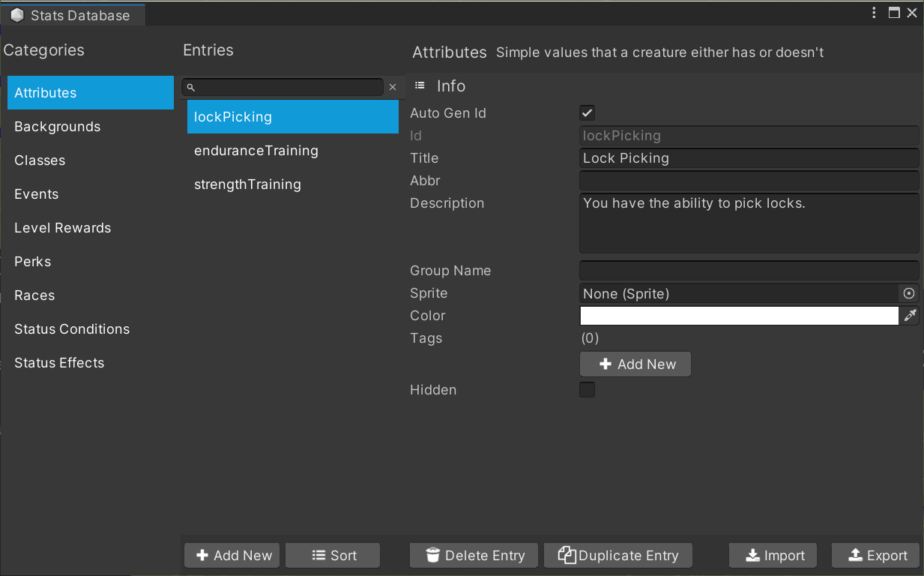Image resolution: width=924 pixels, height=576 pixels.
Task: Uncheck the Auto Gen Id checkbox
Action: (588, 113)
